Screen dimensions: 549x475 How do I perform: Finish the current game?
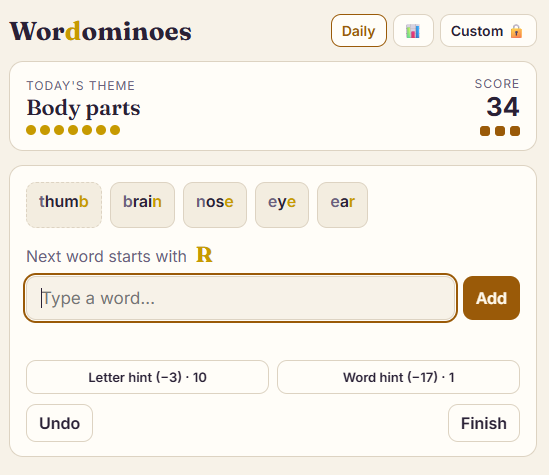point(484,423)
